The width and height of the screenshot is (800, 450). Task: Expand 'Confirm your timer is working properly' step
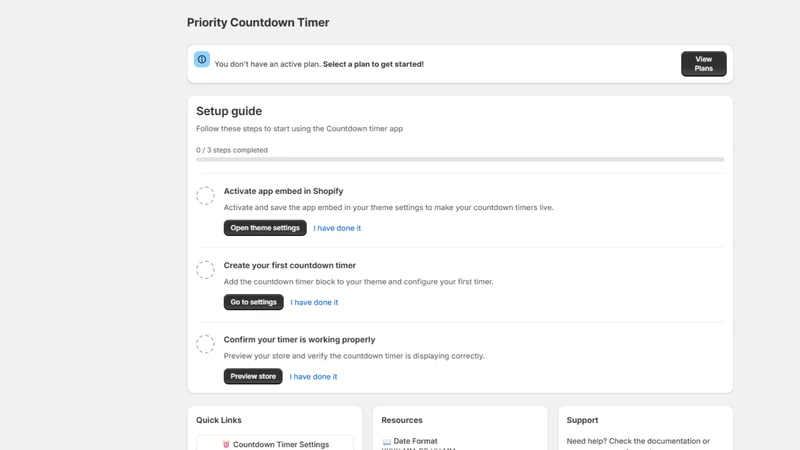coord(299,339)
